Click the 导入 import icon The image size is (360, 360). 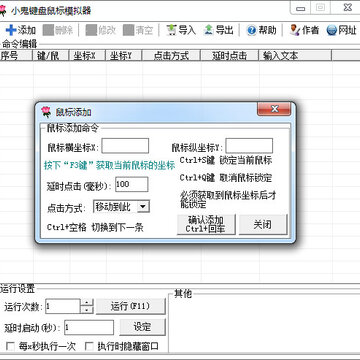(172, 30)
